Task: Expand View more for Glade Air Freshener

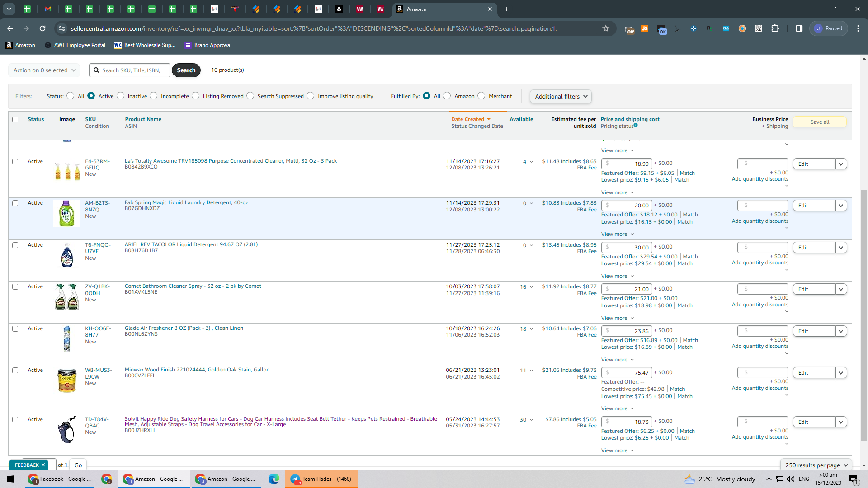Action: point(617,360)
